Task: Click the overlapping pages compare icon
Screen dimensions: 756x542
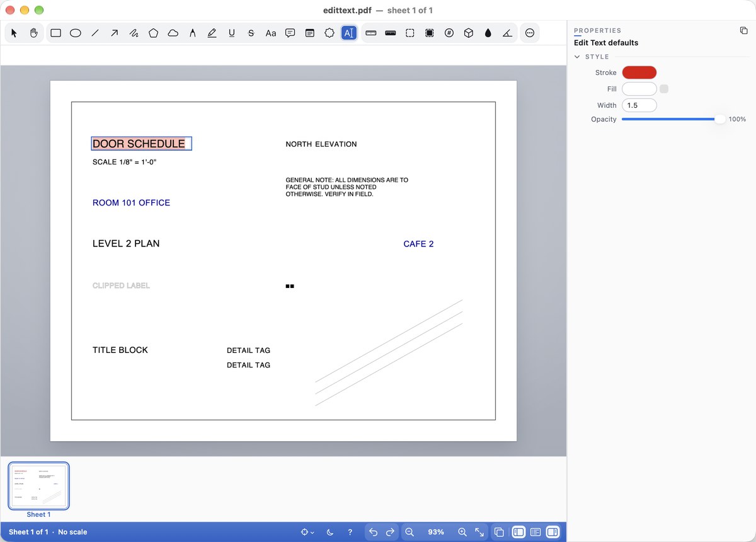Action: point(499,532)
